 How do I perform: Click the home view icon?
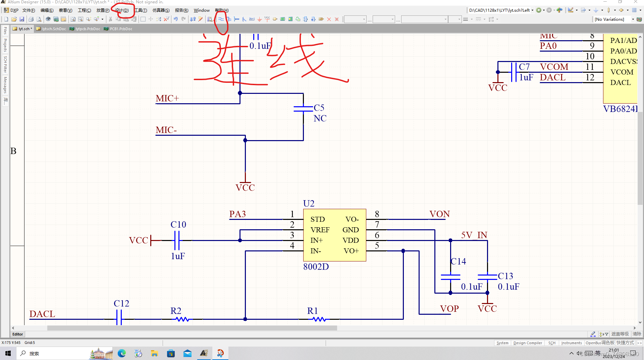(559, 10)
